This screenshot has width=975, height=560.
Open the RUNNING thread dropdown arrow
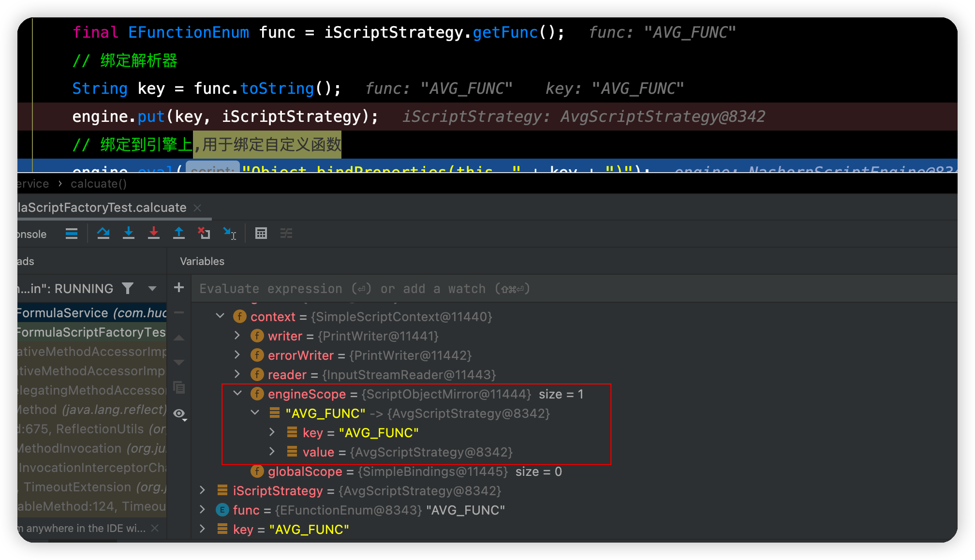(152, 289)
